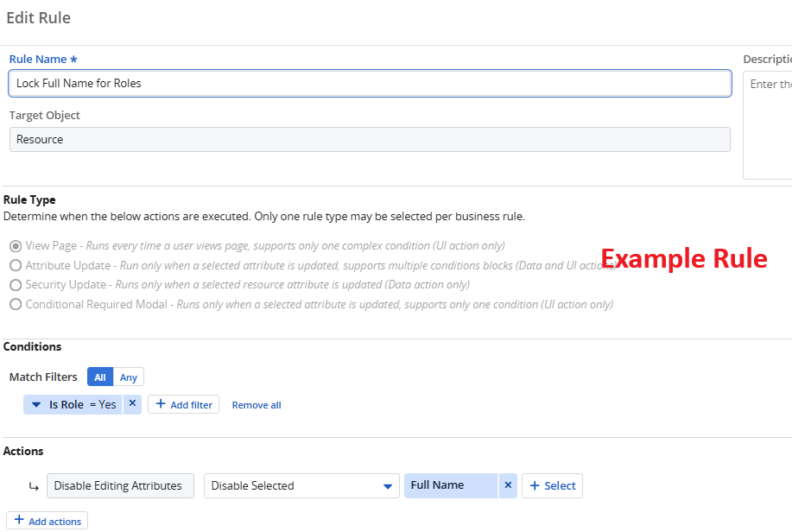Click the Target Object Resource field
792x532 pixels.
pos(370,140)
